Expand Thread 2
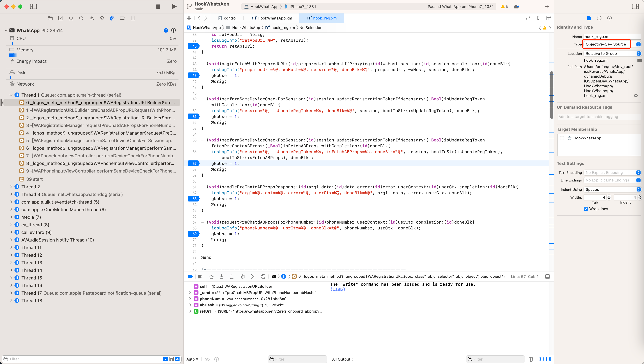 [11, 187]
